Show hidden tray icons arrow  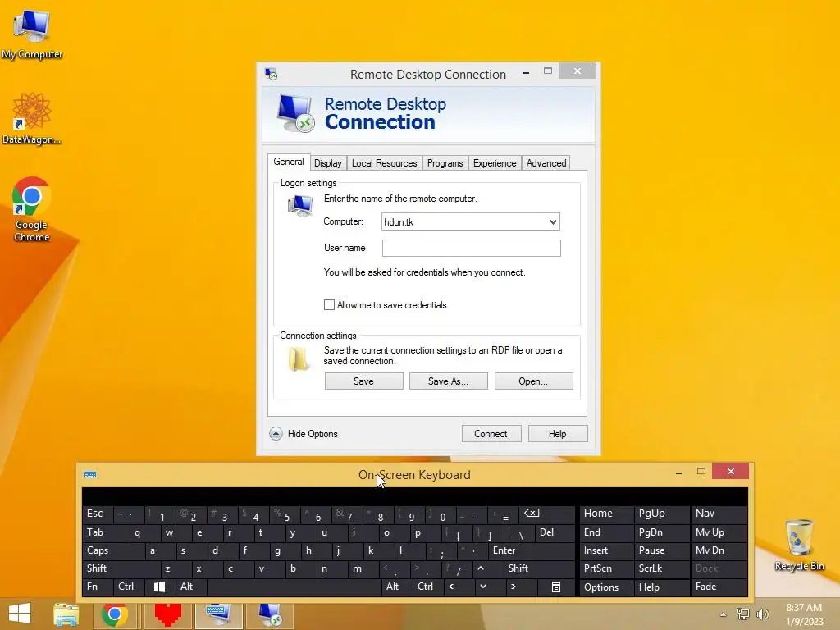click(x=724, y=614)
